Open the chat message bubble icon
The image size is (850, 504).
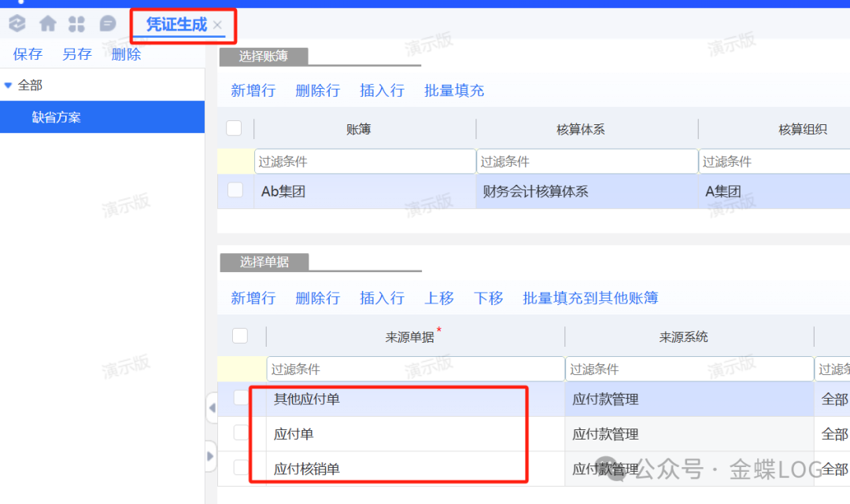[108, 24]
